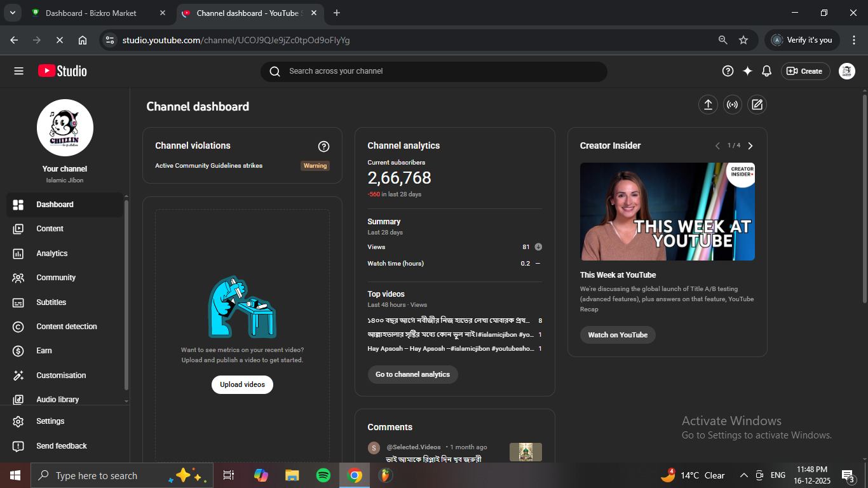The width and height of the screenshot is (868, 488).
Task: Click the Search across your channel field
Action: [x=433, y=71]
